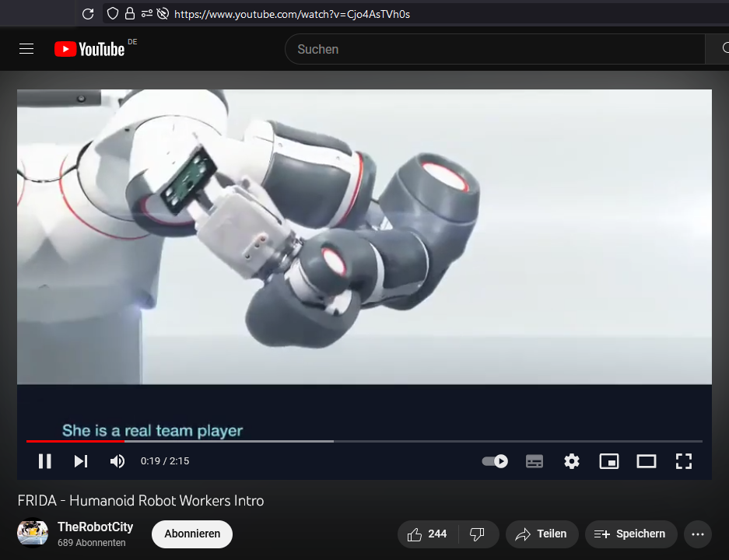Open the video settings gear menu

tap(572, 461)
